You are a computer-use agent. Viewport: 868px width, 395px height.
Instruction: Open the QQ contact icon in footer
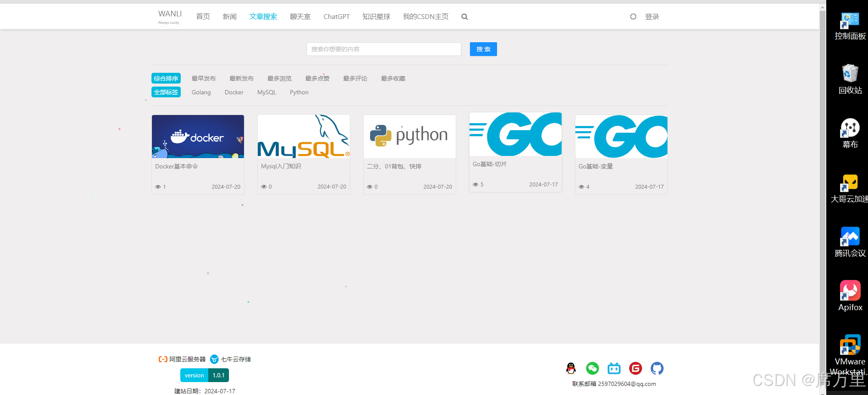point(571,368)
